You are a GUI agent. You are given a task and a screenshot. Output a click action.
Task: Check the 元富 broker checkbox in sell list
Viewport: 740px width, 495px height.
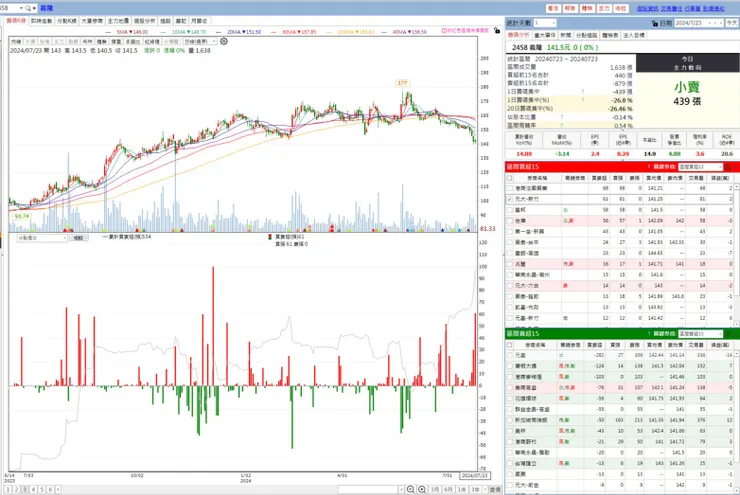click(510, 355)
